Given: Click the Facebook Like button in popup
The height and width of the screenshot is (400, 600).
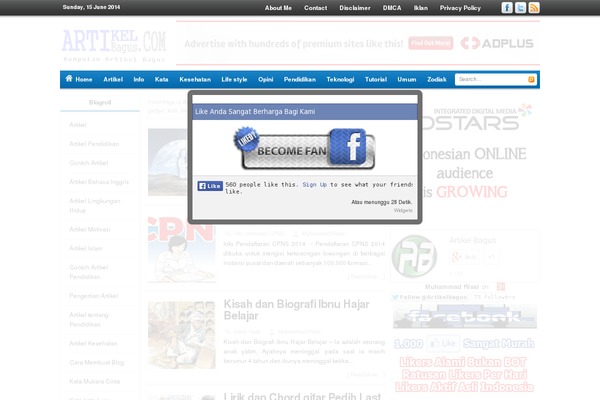Looking at the screenshot, I should (x=210, y=186).
